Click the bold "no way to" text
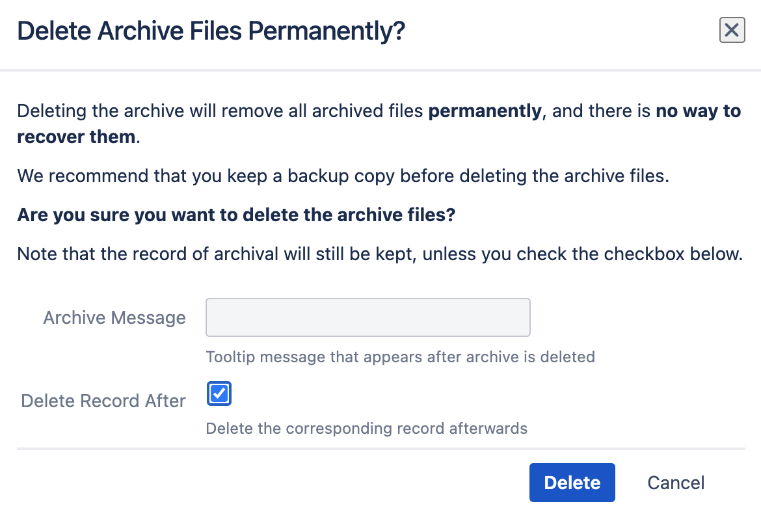Image resolution: width=761 pixels, height=532 pixels. coord(698,111)
